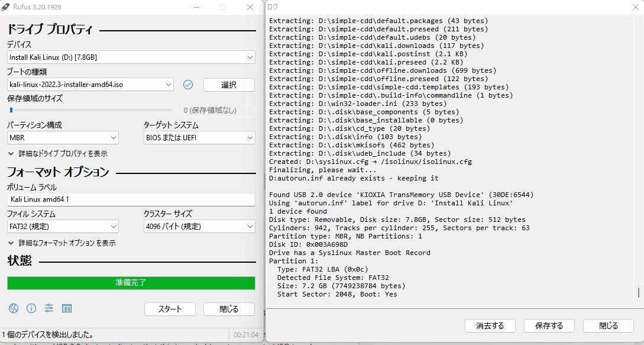Click the Rufus title bar app icon
Screen dimensions: 644x345
pos(5,7)
